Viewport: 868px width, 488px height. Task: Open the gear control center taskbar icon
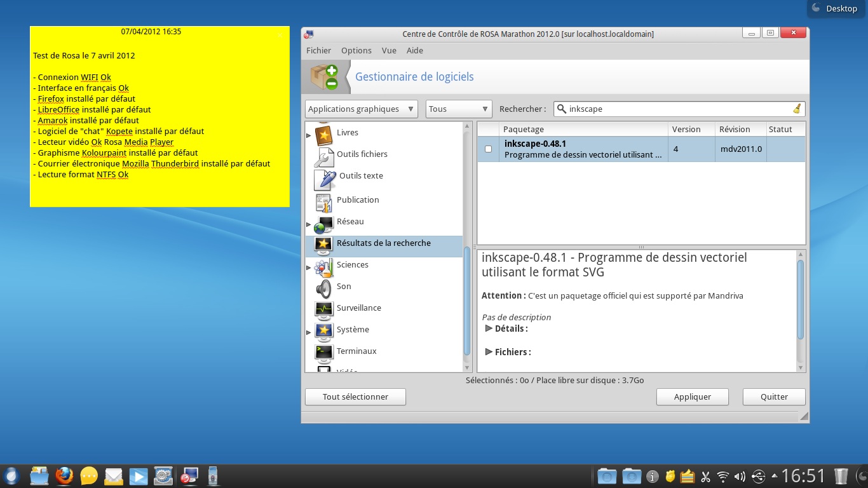coord(163,475)
